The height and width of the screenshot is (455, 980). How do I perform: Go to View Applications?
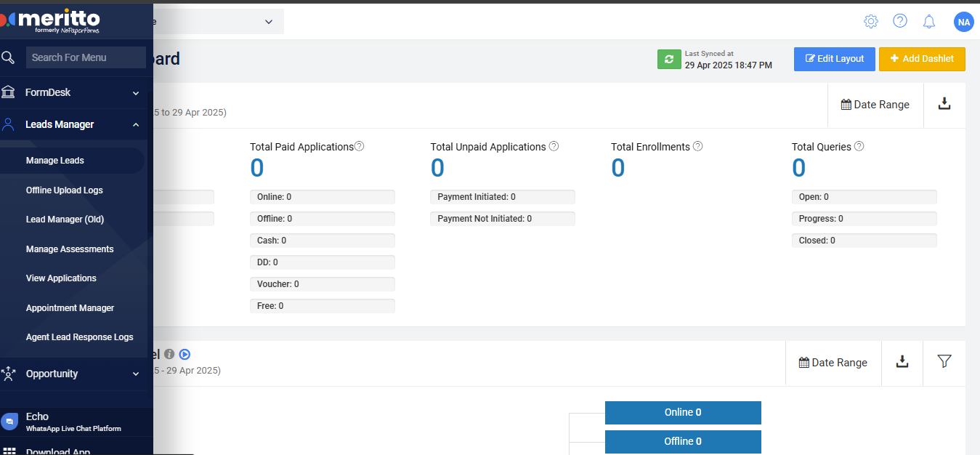[x=61, y=278]
